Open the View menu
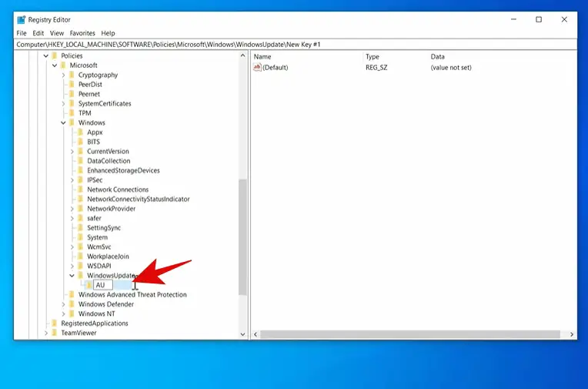This screenshot has height=389, width=588. [57, 33]
